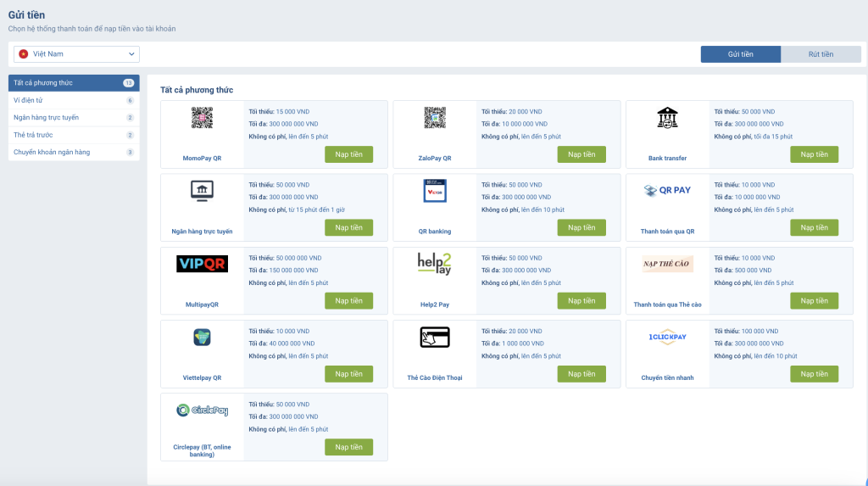Click the Nạp thẻ cào thumbnail

pos(667,264)
